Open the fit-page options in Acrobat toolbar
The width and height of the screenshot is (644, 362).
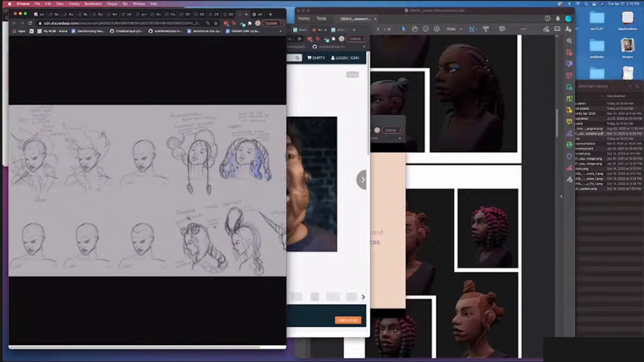(472, 29)
